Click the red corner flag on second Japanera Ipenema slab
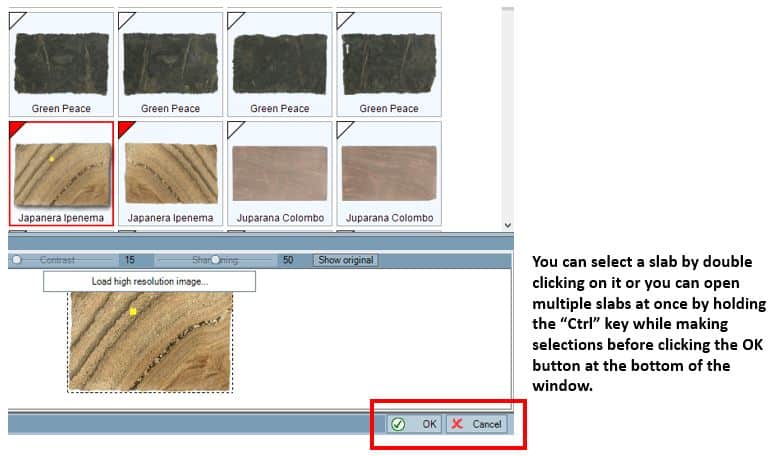Viewport: 776px width, 456px height. coord(126,129)
